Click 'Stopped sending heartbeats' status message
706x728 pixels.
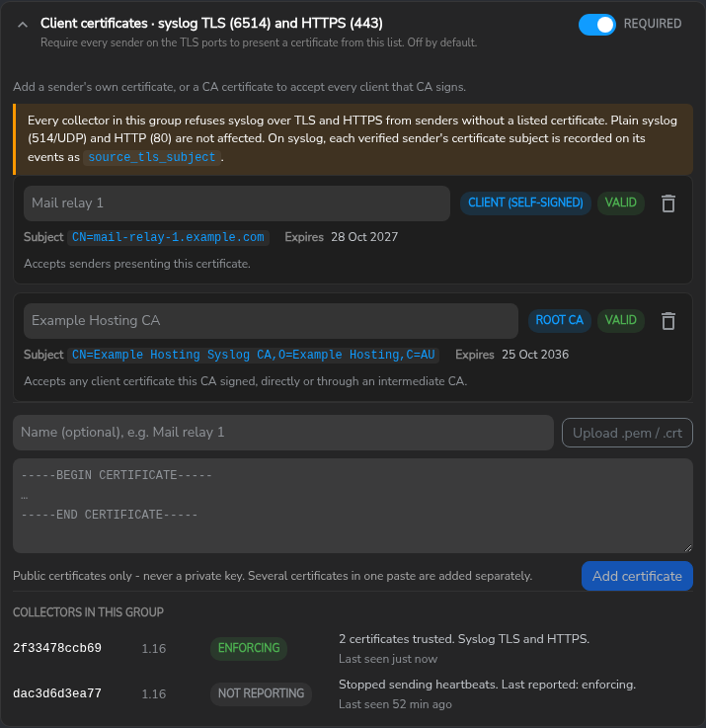pos(488,685)
